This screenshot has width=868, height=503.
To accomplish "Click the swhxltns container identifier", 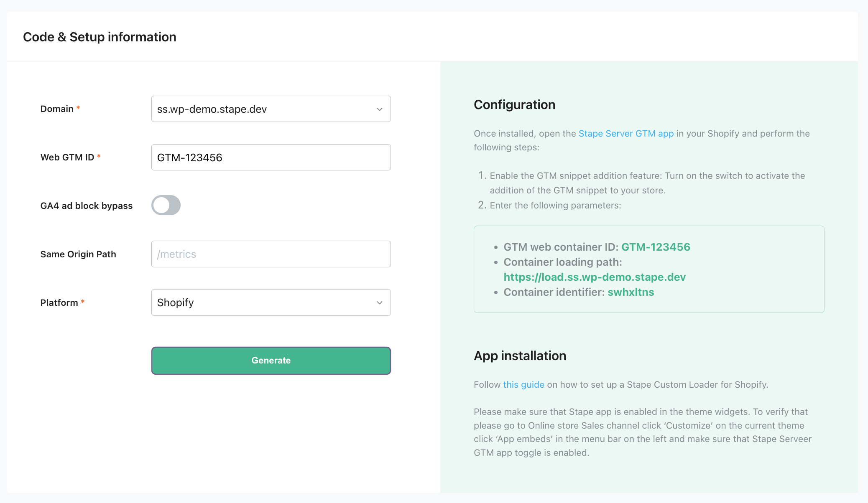I will [x=631, y=292].
